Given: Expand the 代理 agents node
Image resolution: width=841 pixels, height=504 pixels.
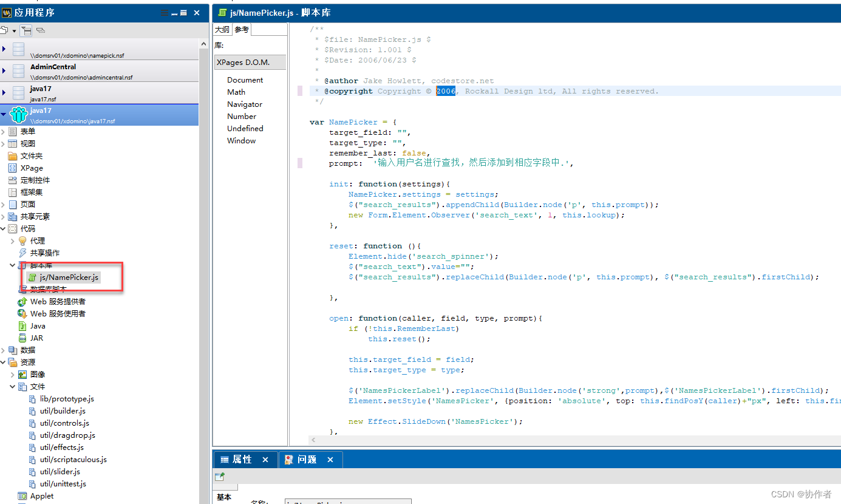Looking at the screenshot, I should (13, 240).
